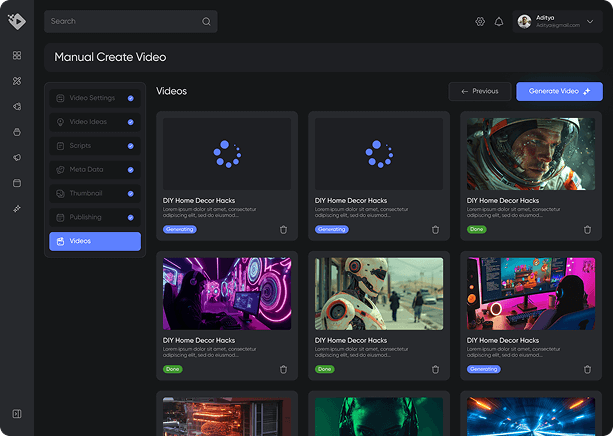Click the Video Ideas completed checkmark
Image resolution: width=613 pixels, height=436 pixels.
[x=131, y=122]
